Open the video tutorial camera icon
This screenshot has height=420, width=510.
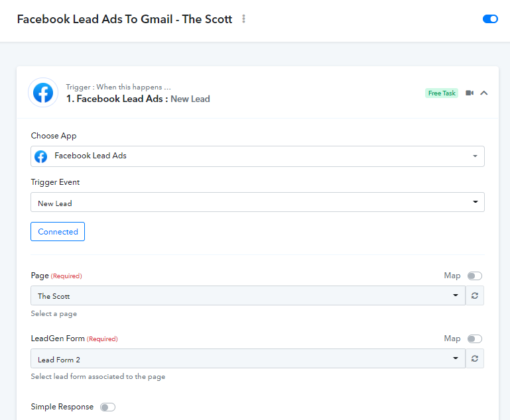[x=470, y=93]
